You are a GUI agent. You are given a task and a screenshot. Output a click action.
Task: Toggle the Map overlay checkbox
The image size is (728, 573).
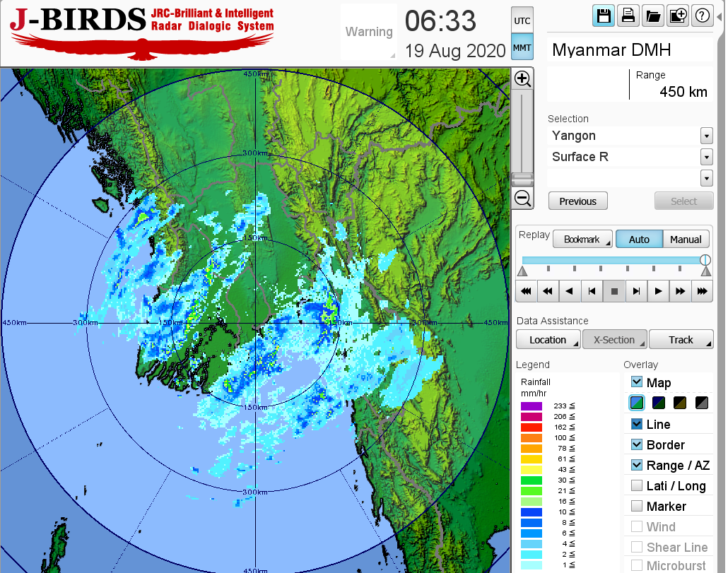(x=637, y=382)
